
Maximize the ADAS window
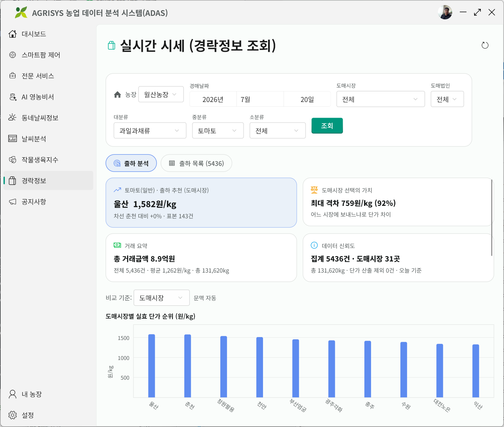[477, 12]
